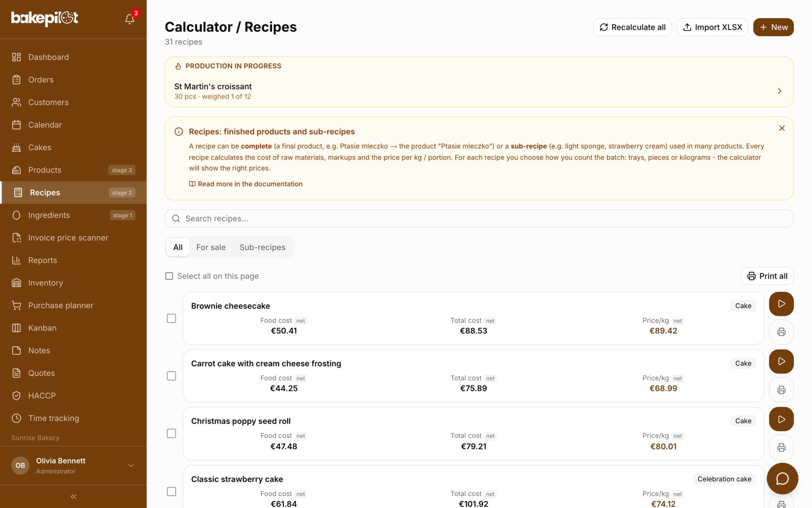Collapse the sidebar with double-chevron icon
Viewport: 812px width, 508px height.
pos(73,497)
